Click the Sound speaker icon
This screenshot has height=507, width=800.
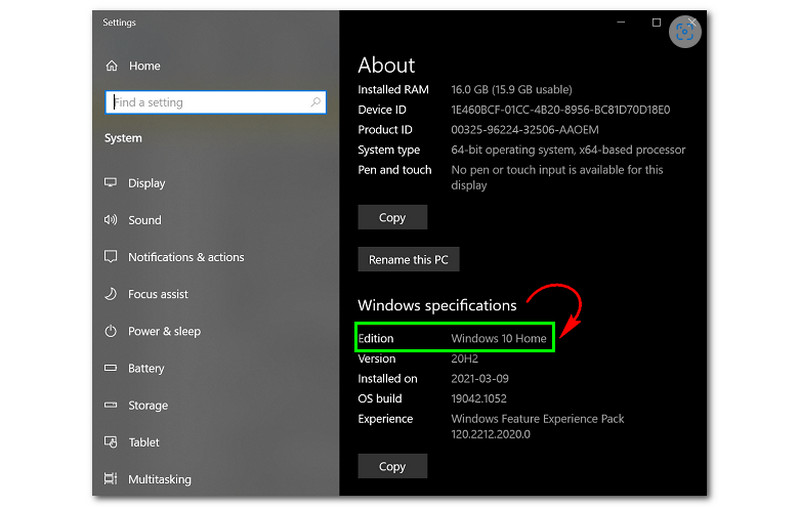(x=111, y=220)
